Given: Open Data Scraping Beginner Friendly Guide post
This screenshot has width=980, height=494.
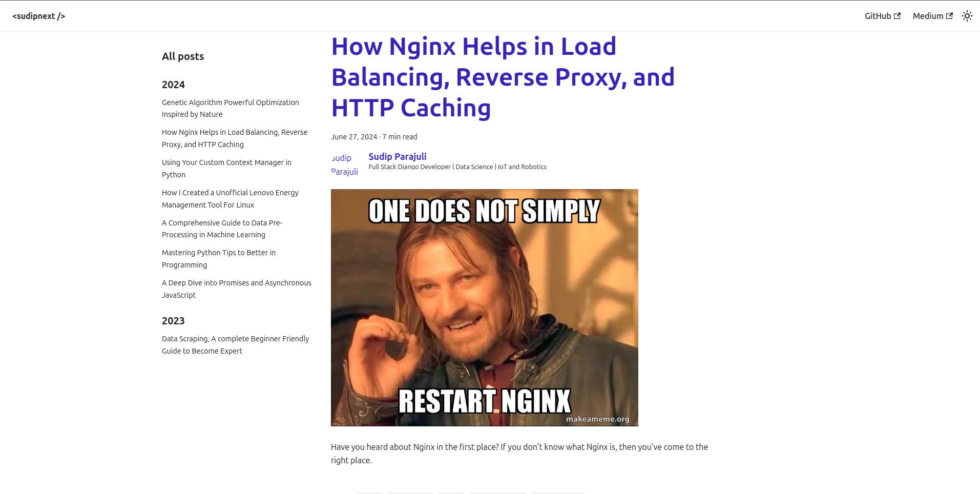Looking at the screenshot, I should coord(236,345).
